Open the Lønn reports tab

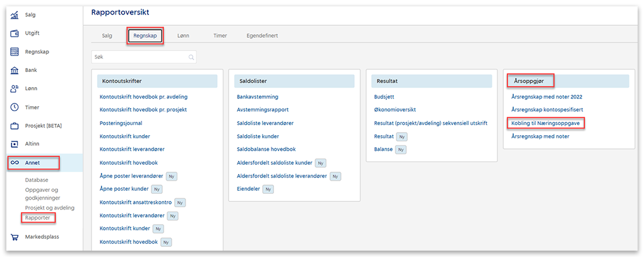[x=183, y=36]
